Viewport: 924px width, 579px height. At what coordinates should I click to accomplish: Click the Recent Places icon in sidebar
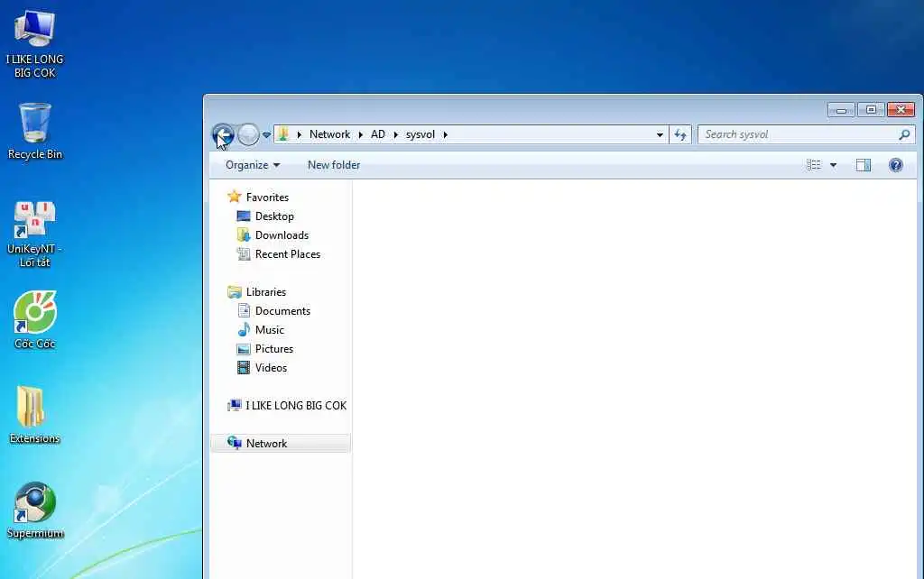click(244, 253)
